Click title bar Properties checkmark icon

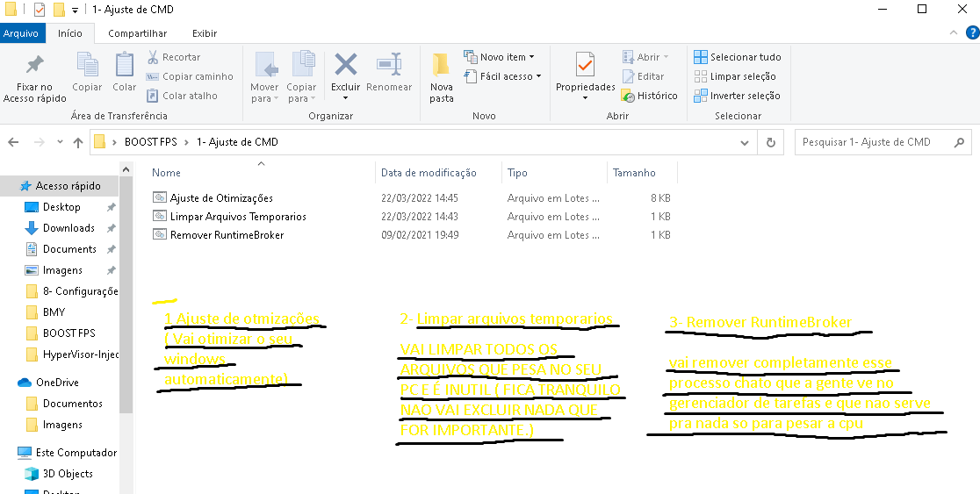point(40,10)
